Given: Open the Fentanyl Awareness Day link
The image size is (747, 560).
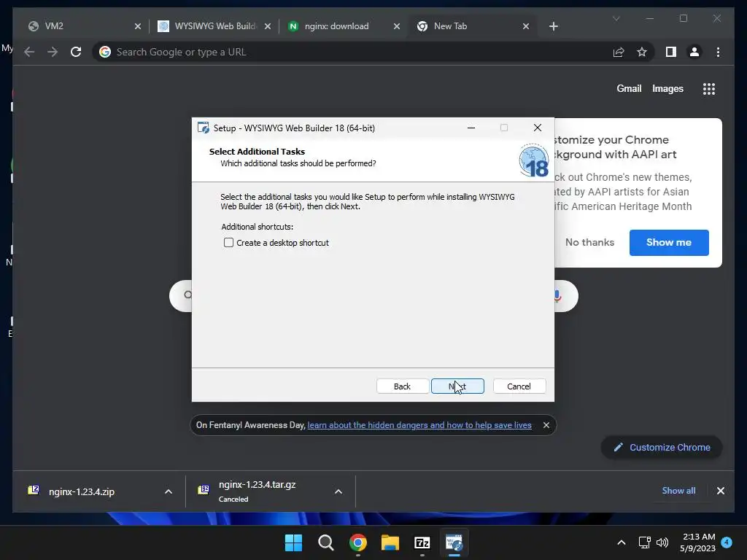Looking at the screenshot, I should (x=419, y=425).
